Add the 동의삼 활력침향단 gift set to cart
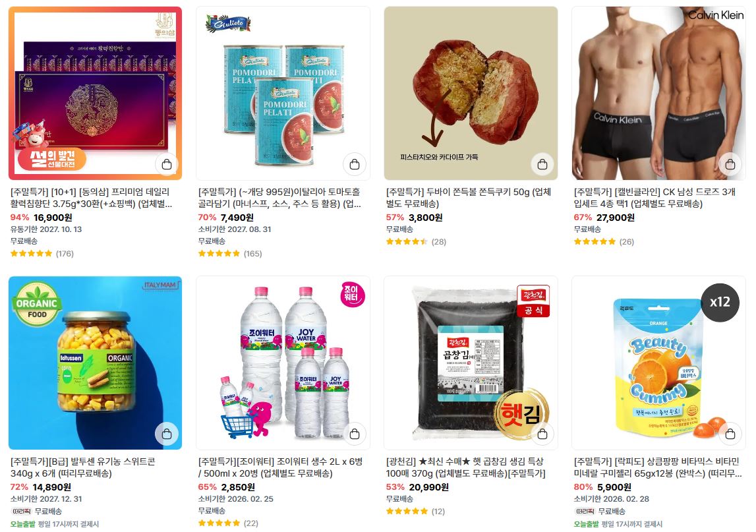 point(167,164)
